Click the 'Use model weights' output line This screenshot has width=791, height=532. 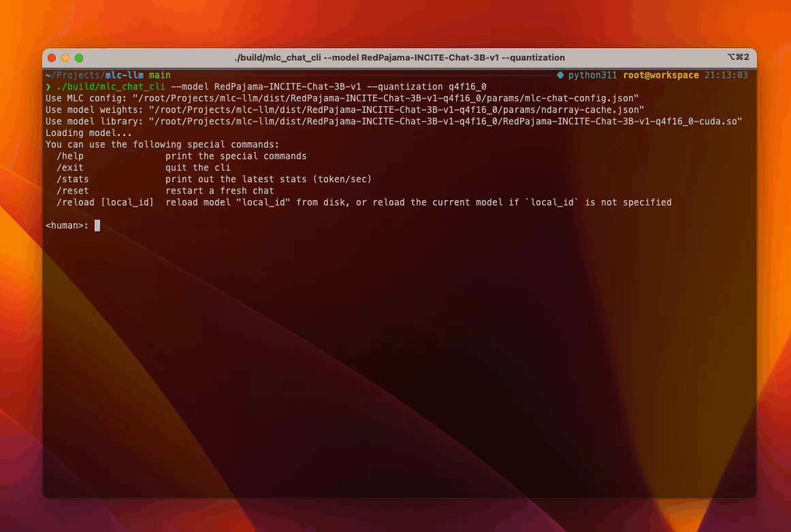(344, 110)
